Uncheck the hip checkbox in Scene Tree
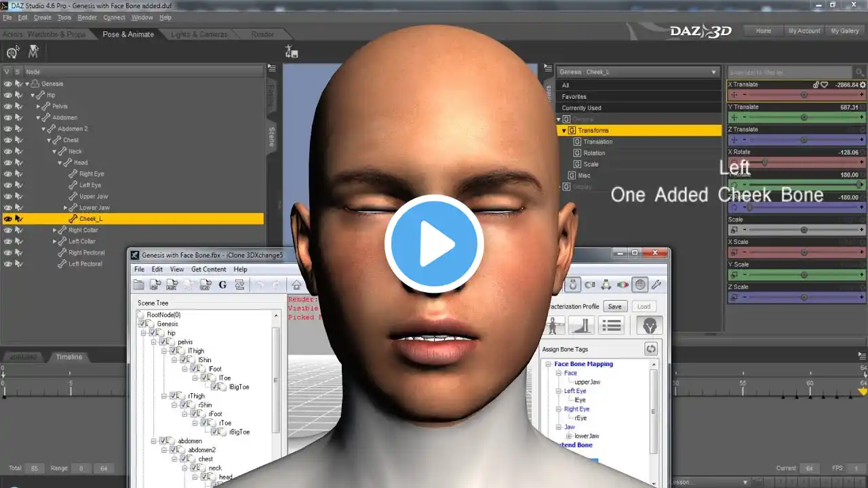The width and height of the screenshot is (868, 488). (154, 333)
